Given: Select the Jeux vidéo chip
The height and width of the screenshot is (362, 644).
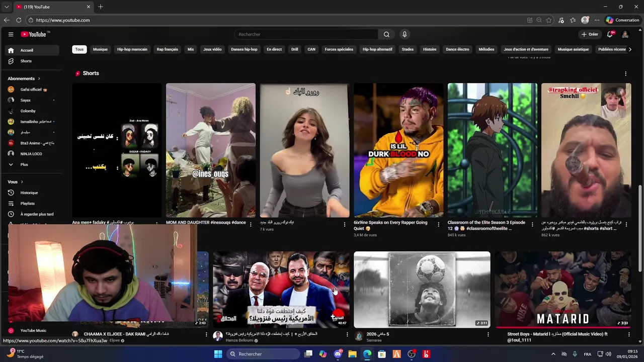Looking at the screenshot, I should click(212, 49).
